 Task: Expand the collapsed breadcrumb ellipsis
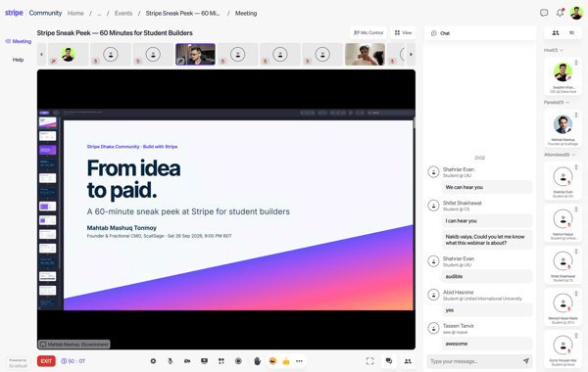(x=99, y=13)
